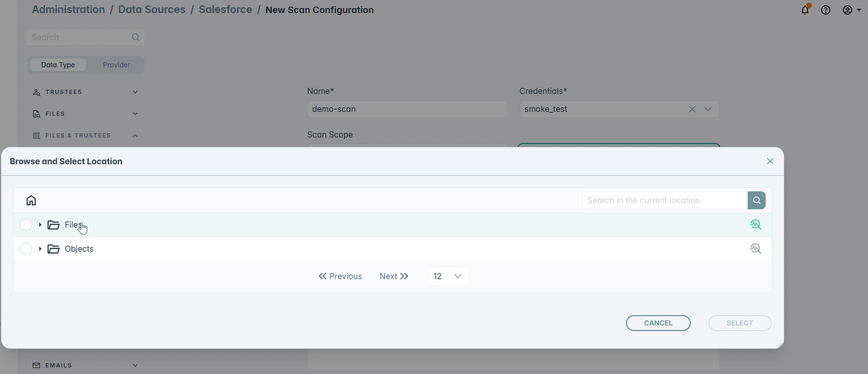This screenshot has width=868, height=374.
Task: Expand the Files folder tree arrow
Action: click(40, 225)
